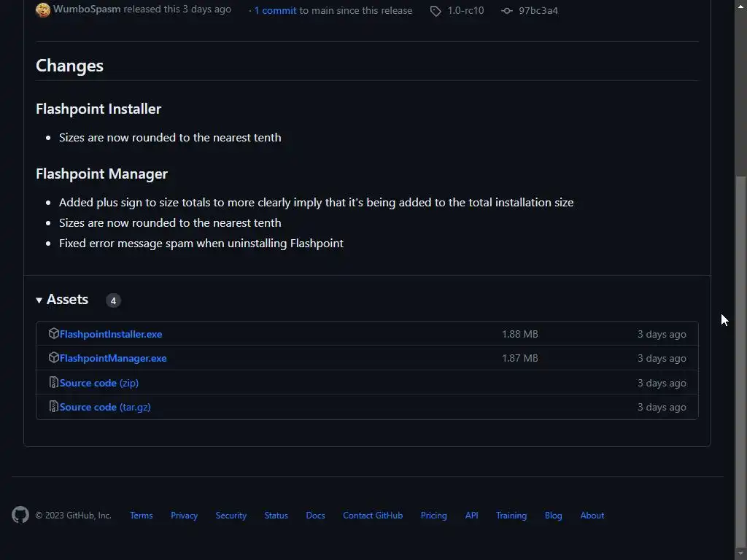
Task: Open the 97bc3a4 commit hash
Action: point(538,11)
